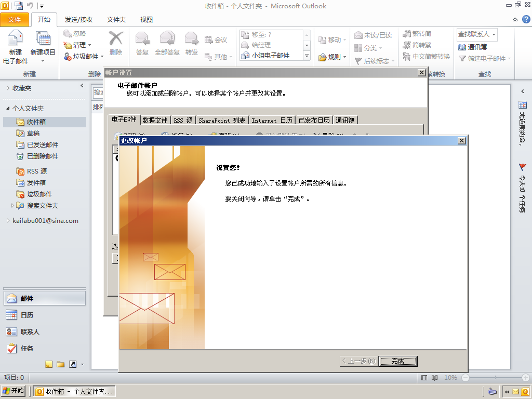Viewport: 532px width, 399px height.
Task: Switch to Folder (文件夹) ribbon tab
Action: (116, 20)
